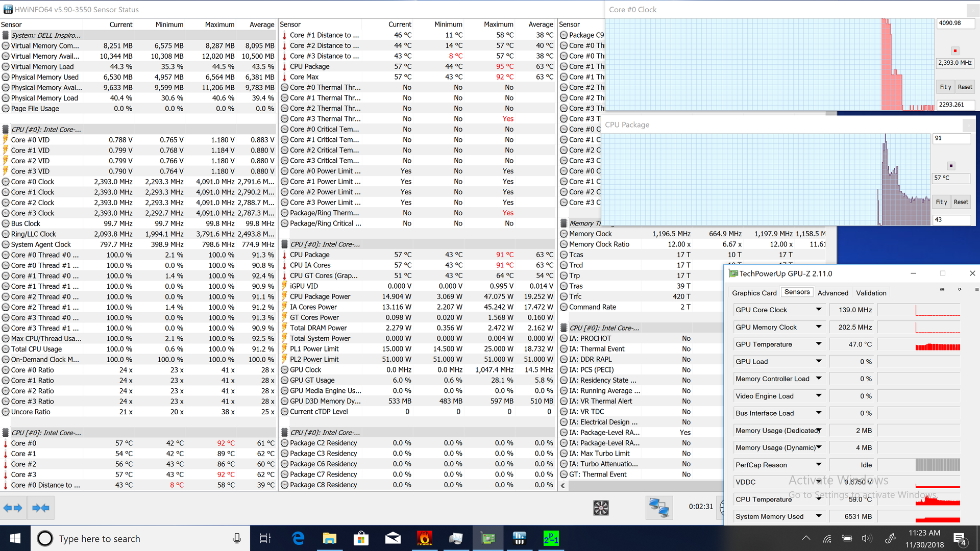Open Task View from the taskbar
The width and height of the screenshot is (980, 551).
click(x=265, y=538)
